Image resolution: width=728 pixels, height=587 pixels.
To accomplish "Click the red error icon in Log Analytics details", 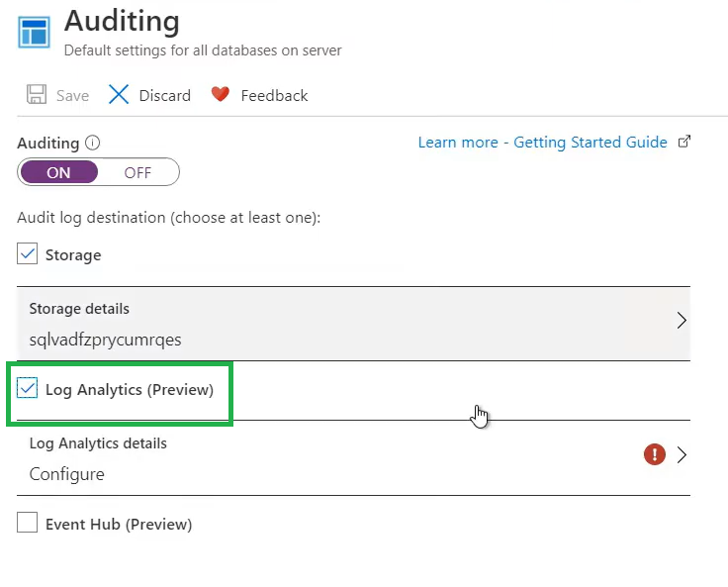I will click(x=654, y=454).
